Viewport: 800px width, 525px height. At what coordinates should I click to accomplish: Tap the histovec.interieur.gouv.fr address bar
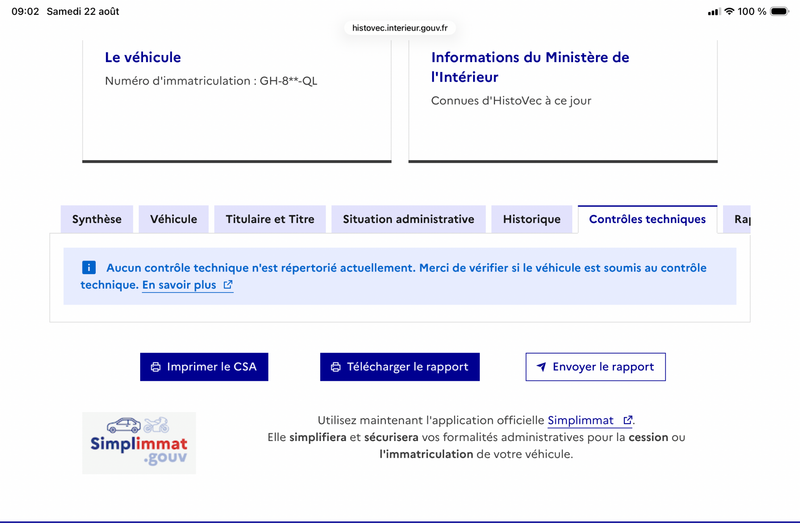click(400, 28)
